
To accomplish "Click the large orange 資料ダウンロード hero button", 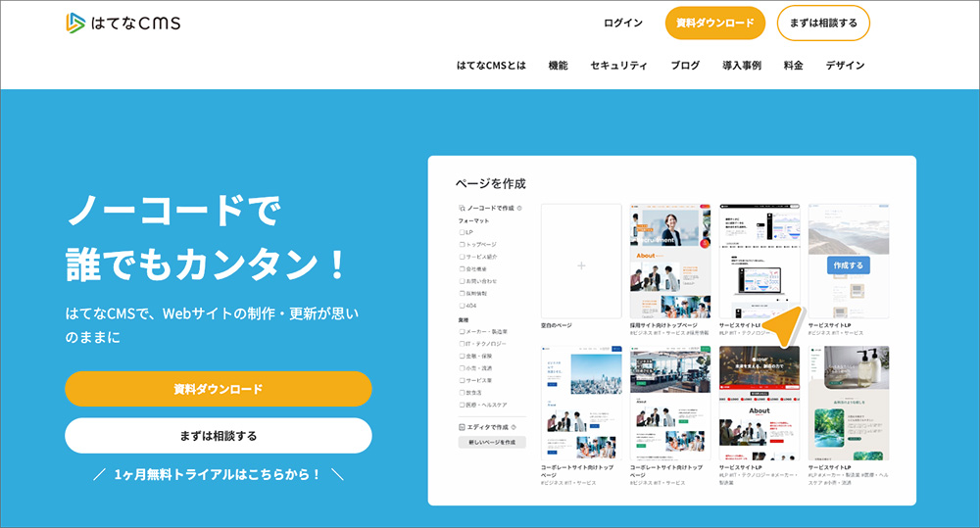I will pos(219,389).
